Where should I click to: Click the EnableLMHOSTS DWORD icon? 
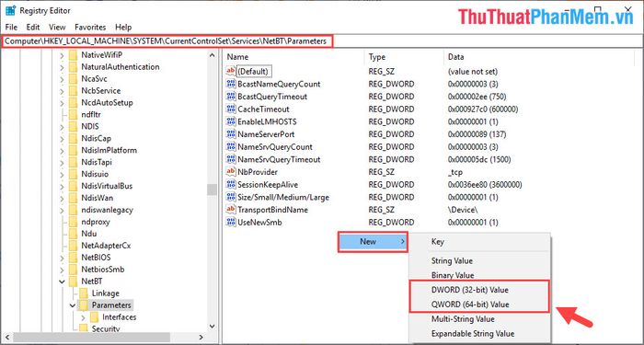(x=231, y=121)
